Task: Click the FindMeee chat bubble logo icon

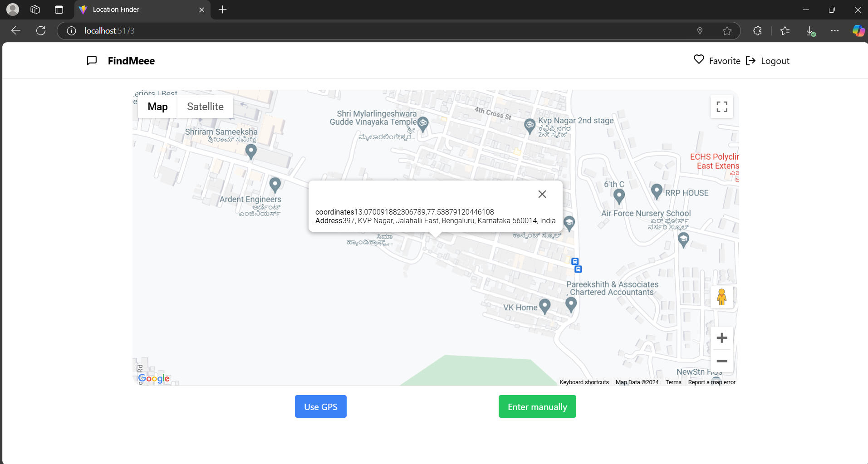Action: (92, 61)
